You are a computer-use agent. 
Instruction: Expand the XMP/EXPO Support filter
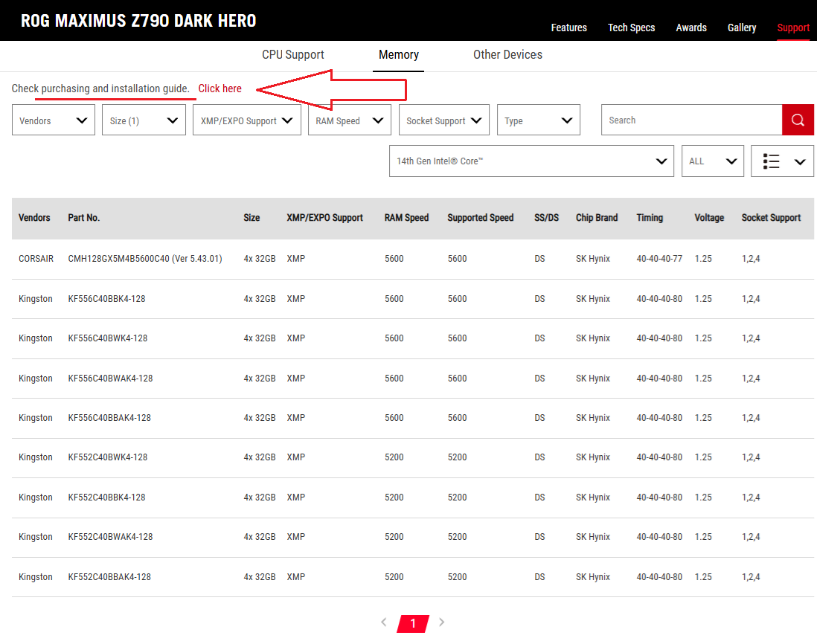click(247, 120)
